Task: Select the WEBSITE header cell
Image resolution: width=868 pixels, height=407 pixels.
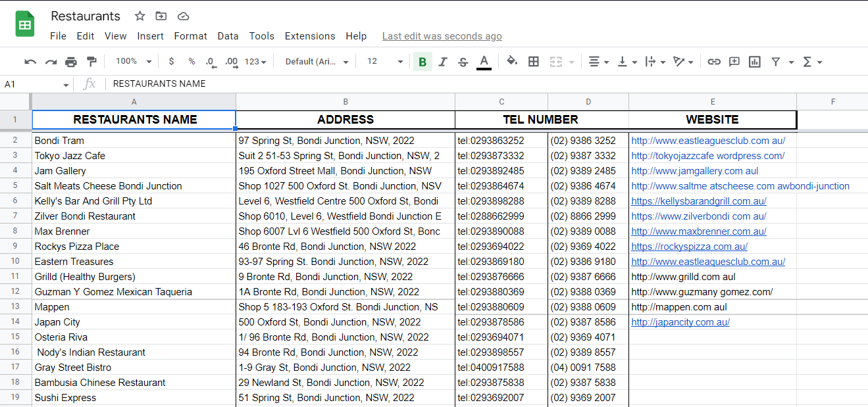Action: (x=713, y=120)
